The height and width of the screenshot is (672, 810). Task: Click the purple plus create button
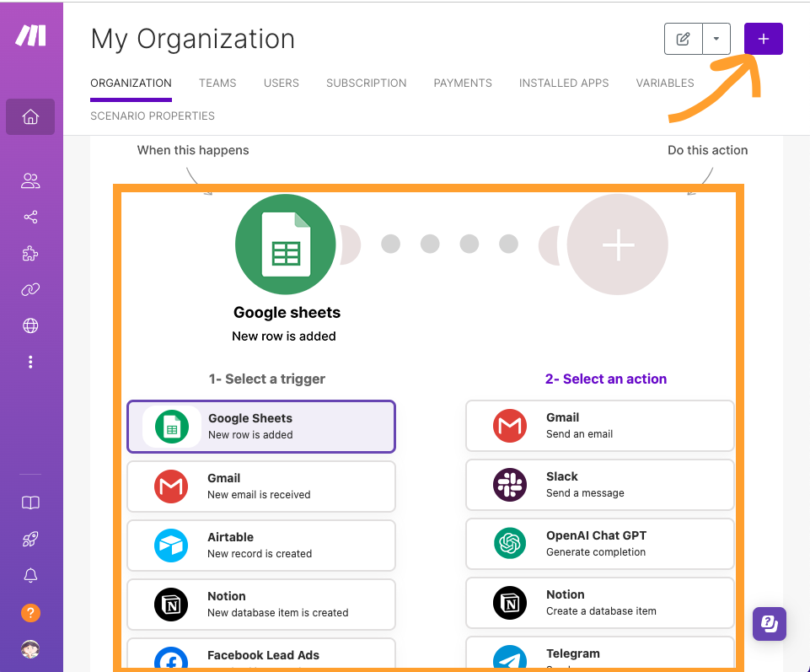[x=763, y=39]
